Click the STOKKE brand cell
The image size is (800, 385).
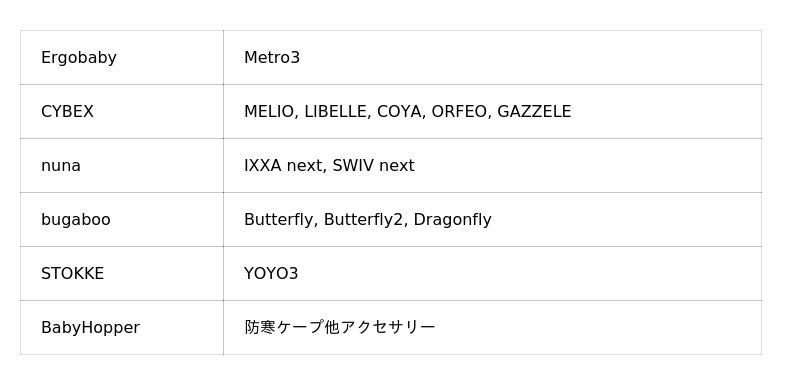click(121, 274)
